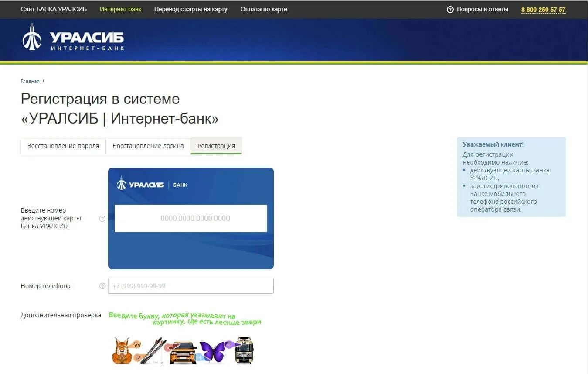This screenshot has width=588, height=374.
Task: Click the Uralsib logo in the header
Action: coord(73,37)
